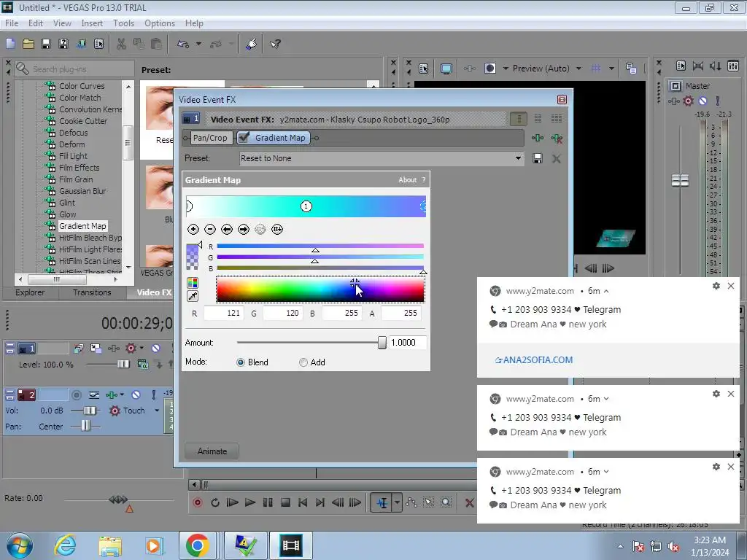Screen dimensions: 747x560
Task: Open the Touch automation mode dropdown
Action: [x=157, y=411]
